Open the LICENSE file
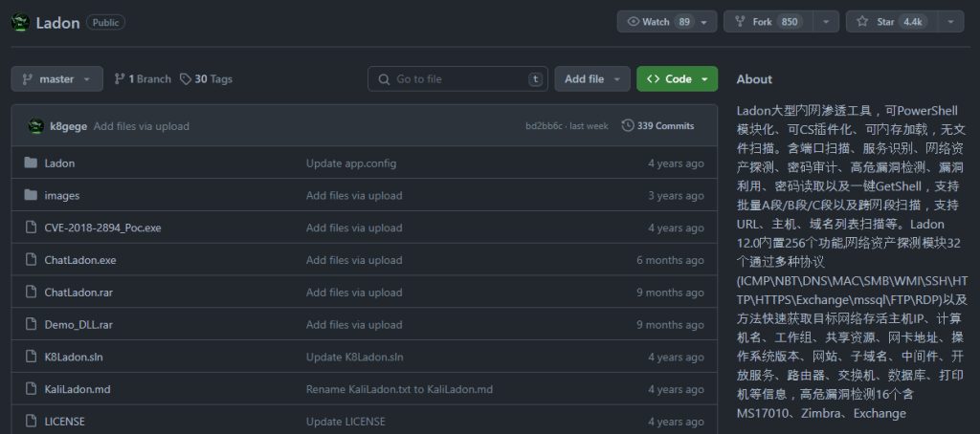The height and width of the screenshot is (434, 980). [64, 423]
